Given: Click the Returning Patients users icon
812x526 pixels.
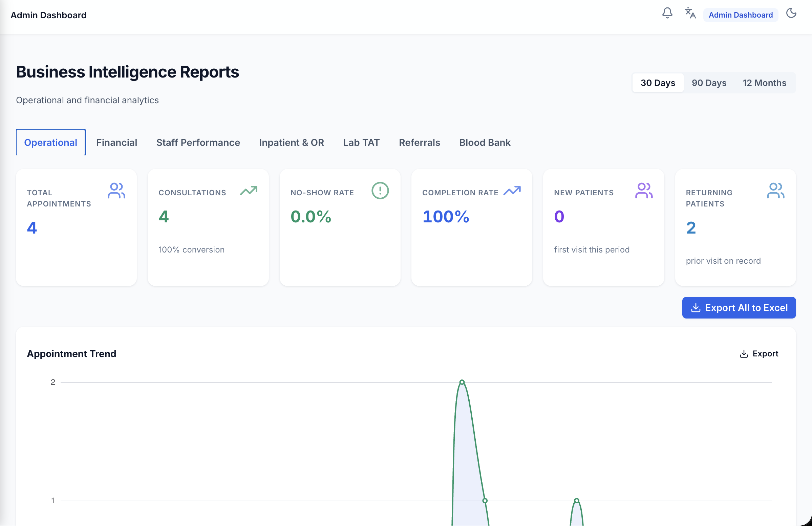Looking at the screenshot, I should coord(775,190).
